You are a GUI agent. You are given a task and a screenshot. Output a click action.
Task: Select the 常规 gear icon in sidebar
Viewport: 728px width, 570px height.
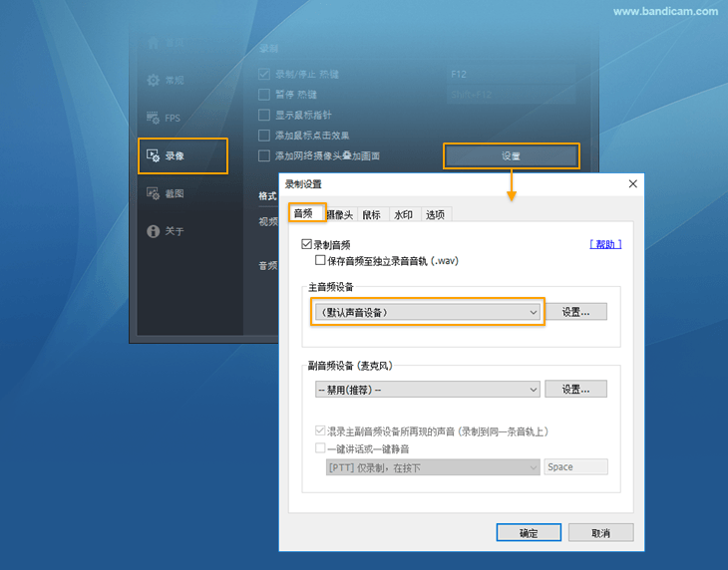(x=154, y=81)
